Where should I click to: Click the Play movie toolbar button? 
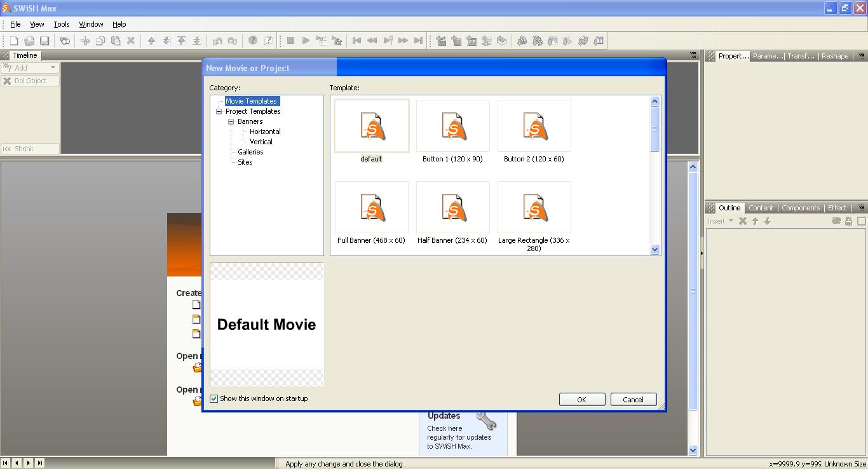tap(306, 41)
